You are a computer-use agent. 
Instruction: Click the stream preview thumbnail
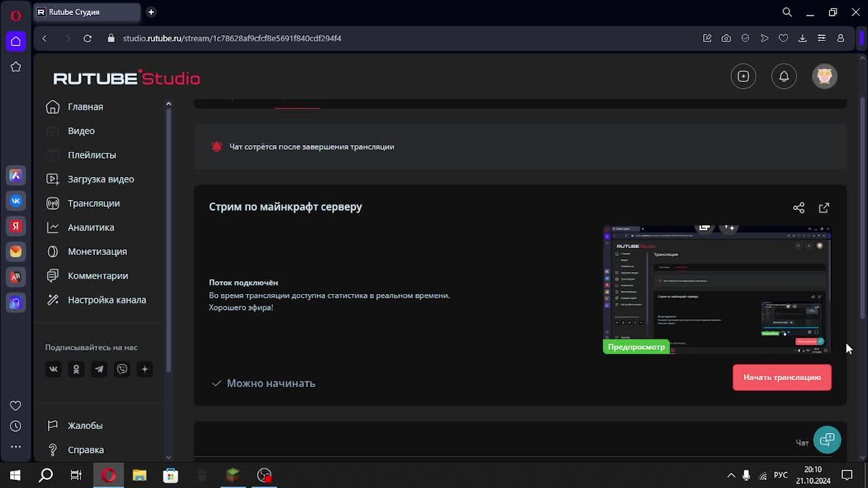pyautogui.click(x=717, y=289)
